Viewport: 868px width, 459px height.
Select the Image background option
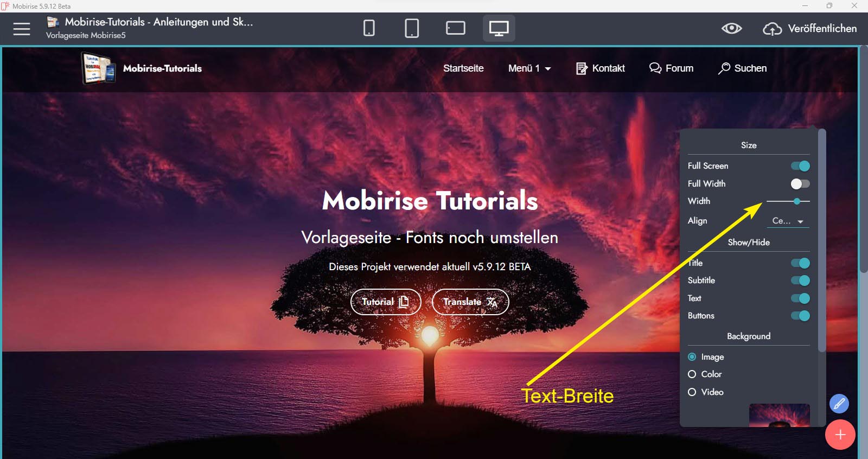[692, 357]
